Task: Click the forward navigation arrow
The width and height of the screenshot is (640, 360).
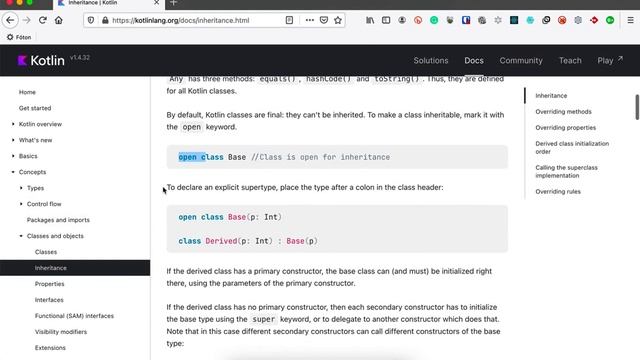Action: coord(27,20)
